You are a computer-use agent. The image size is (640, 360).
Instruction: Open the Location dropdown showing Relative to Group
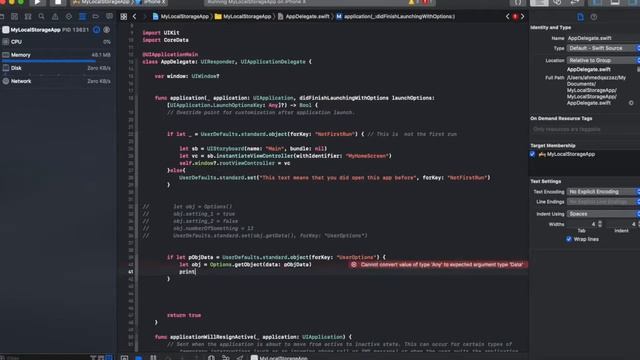point(603,60)
